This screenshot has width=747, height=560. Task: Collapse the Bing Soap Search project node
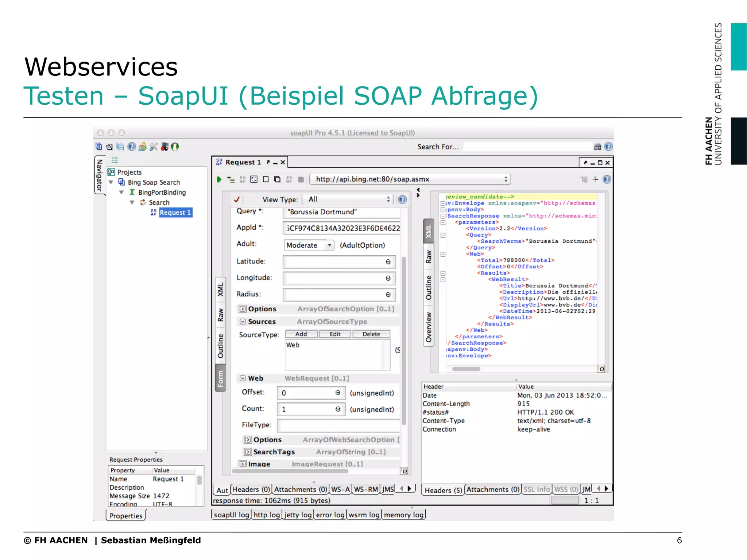pyautogui.click(x=111, y=182)
